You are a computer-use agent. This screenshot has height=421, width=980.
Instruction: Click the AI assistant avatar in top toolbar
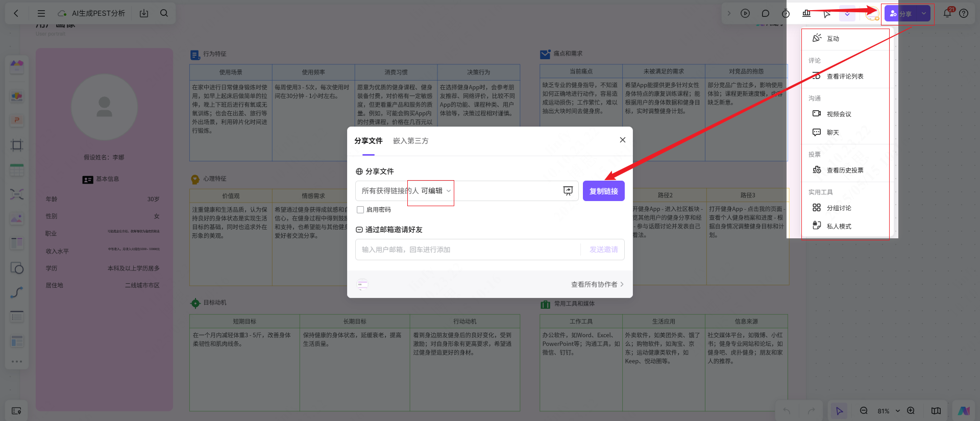(x=872, y=14)
